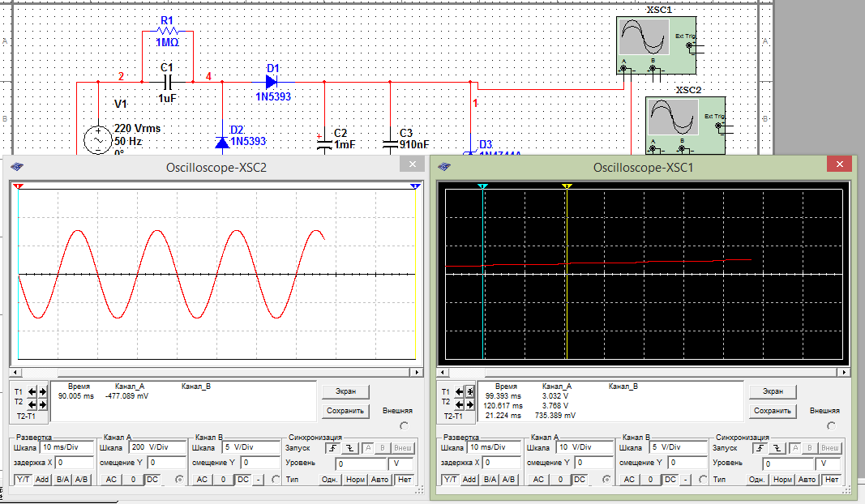The height and width of the screenshot is (504, 865).
Task: Click trigger level unit V field in XSC1
Action: coord(829,463)
